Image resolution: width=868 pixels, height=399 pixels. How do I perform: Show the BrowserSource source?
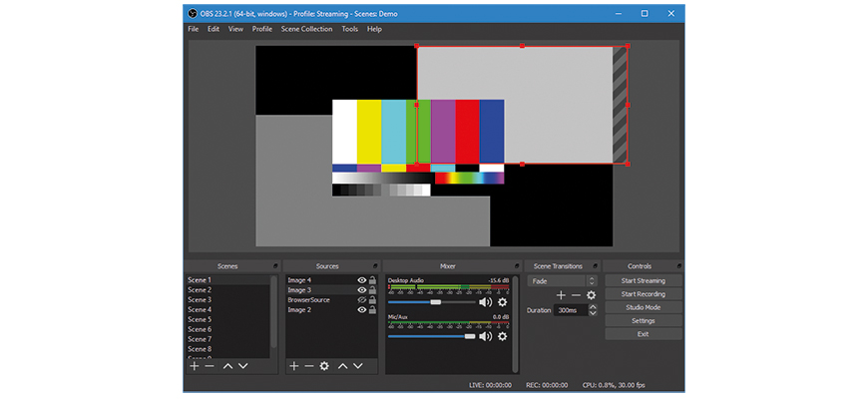pyautogui.click(x=362, y=300)
